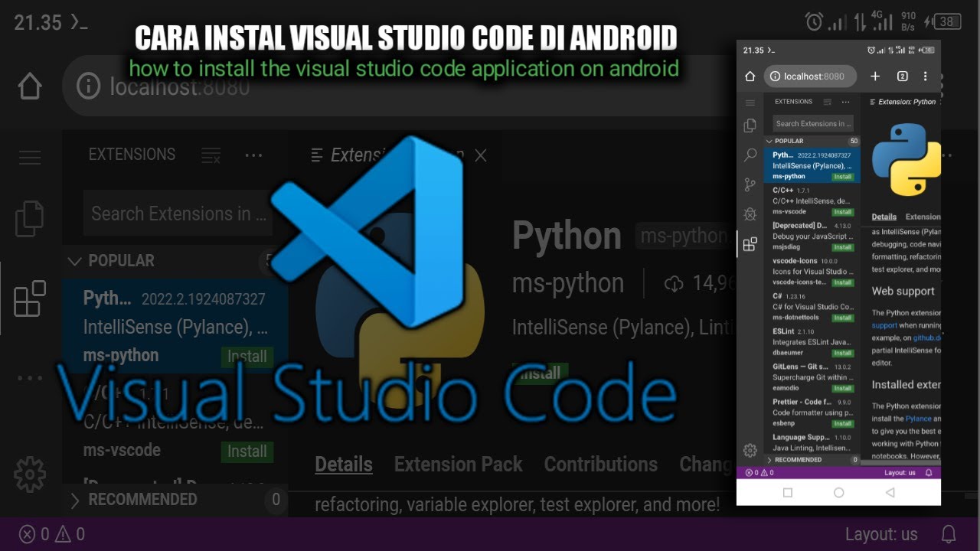Expand RECOMMENDED section in phone inset
This screenshot has width=980, height=551.
click(x=812, y=460)
